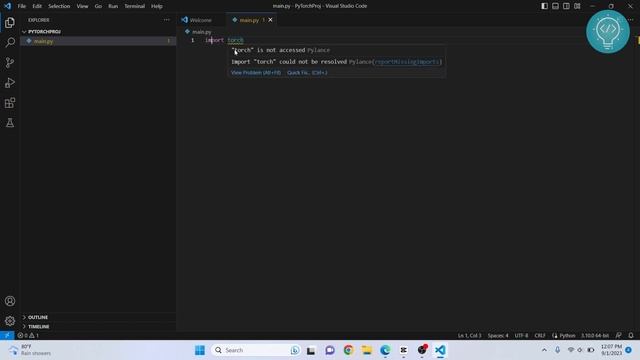Screen dimensions: 640x360
Task: Switch to the main.py editor tab
Action: [251, 20]
